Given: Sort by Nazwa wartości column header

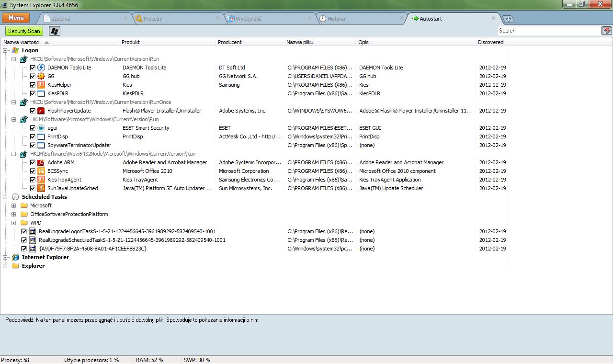Looking at the screenshot, I should (60, 42).
